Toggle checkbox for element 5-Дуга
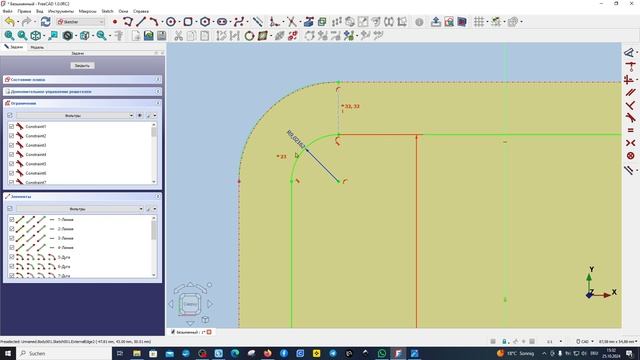This screenshot has height=360, width=640. [11, 257]
